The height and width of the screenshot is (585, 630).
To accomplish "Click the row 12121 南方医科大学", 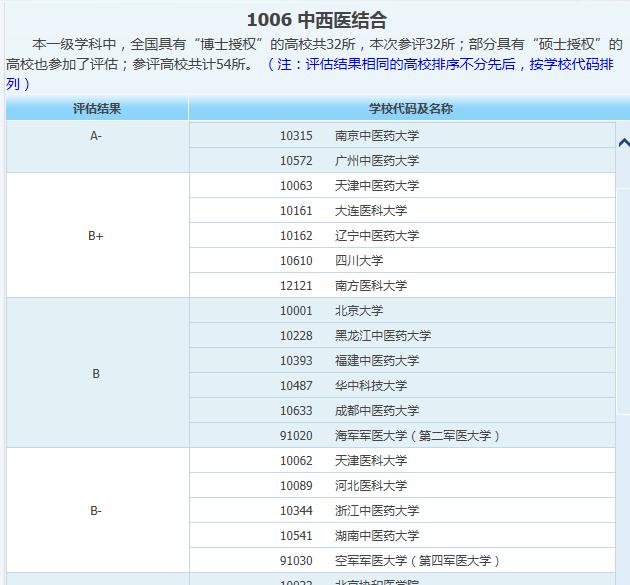I will pyautogui.click(x=402, y=285).
